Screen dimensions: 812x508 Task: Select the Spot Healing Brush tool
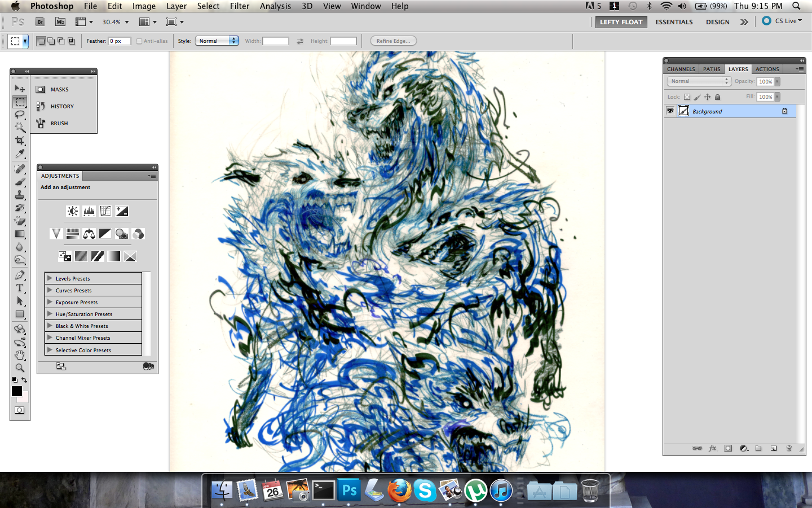(x=20, y=169)
